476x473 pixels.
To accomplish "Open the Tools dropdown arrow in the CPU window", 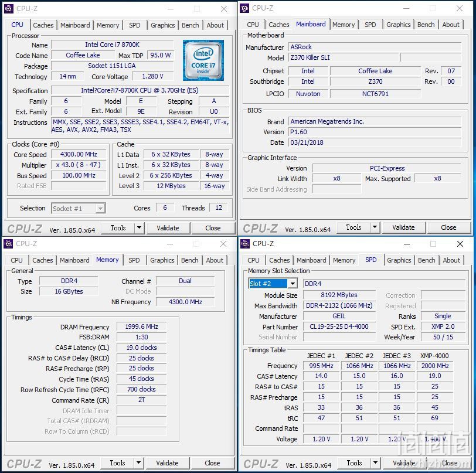I will click(139, 227).
